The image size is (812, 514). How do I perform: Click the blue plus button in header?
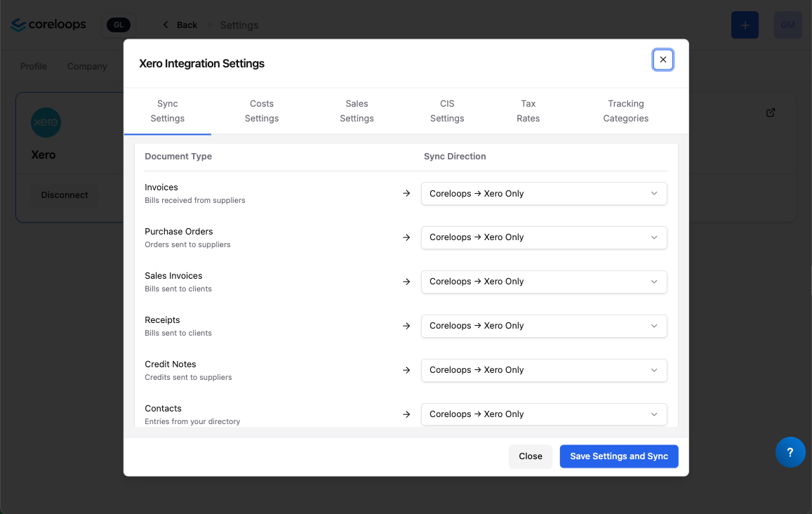pos(745,25)
